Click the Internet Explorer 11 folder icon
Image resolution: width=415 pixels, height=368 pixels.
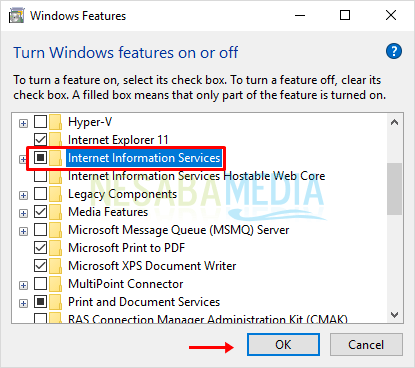[55, 140]
